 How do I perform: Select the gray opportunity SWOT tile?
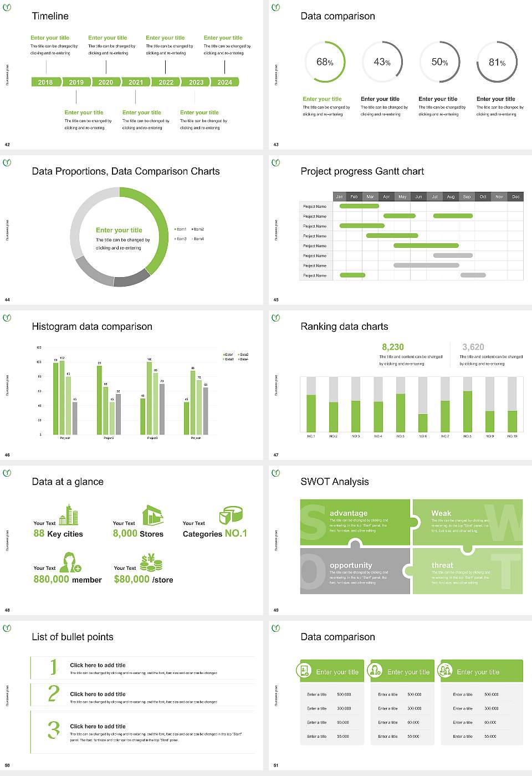tap(355, 572)
